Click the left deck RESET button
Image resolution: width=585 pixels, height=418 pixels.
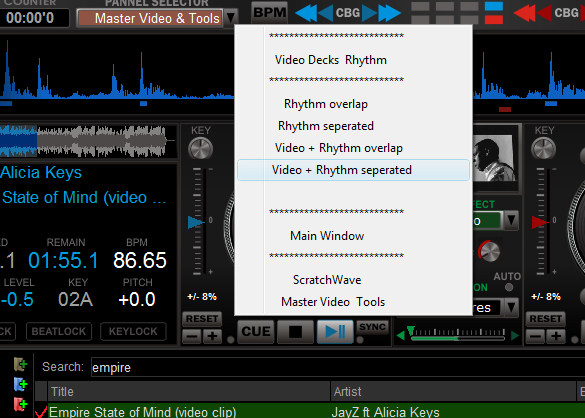[202, 319]
